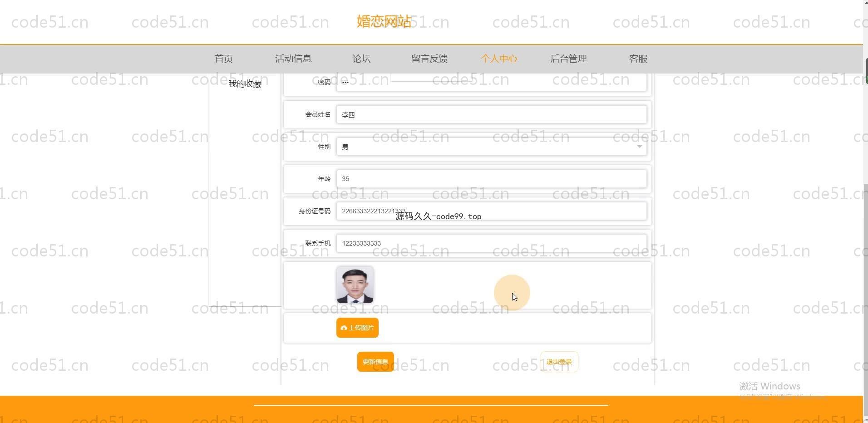Click the 婚恋网站 site title
This screenshot has height=423, width=868.
[384, 21]
